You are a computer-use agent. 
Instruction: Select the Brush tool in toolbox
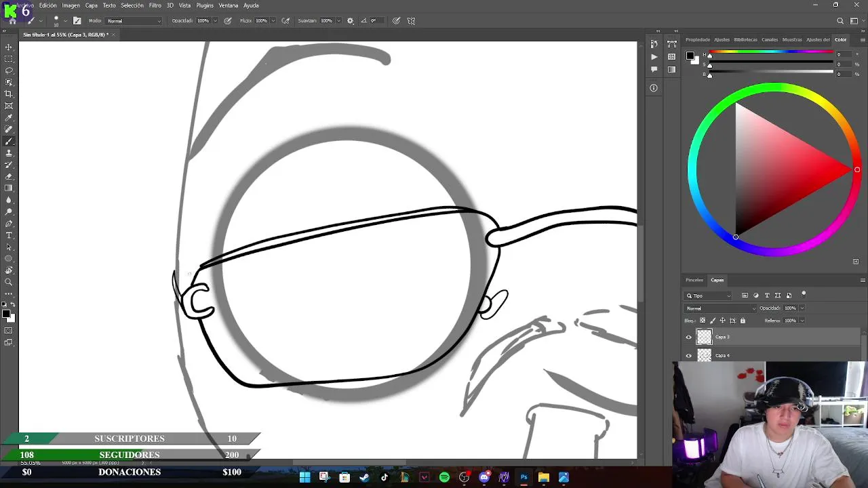9,142
